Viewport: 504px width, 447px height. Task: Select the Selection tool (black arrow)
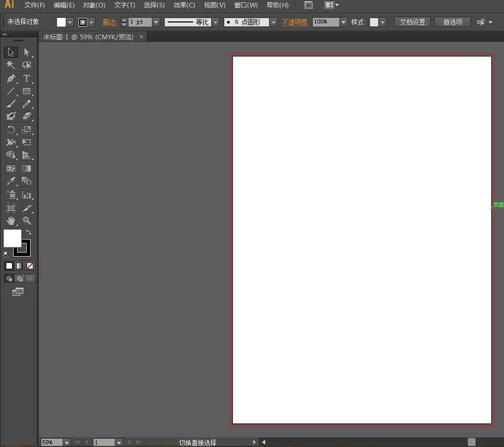coord(11,52)
